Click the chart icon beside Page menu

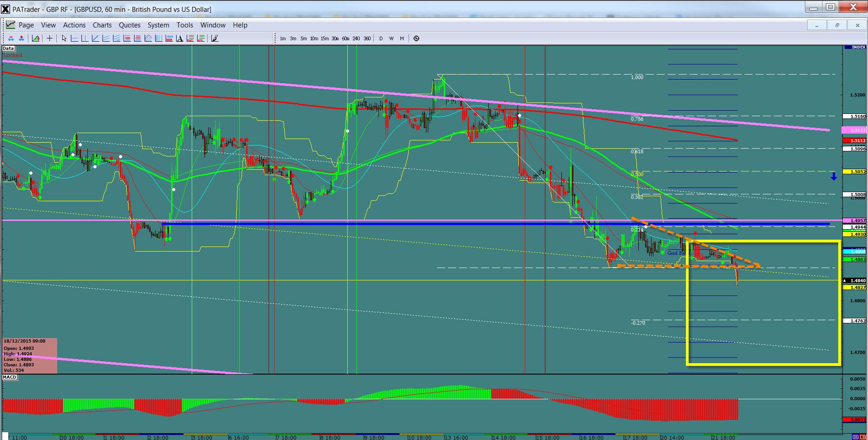click(10, 25)
